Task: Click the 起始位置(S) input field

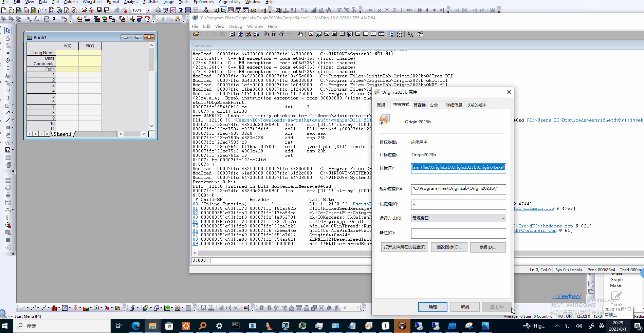Action: pos(458,189)
